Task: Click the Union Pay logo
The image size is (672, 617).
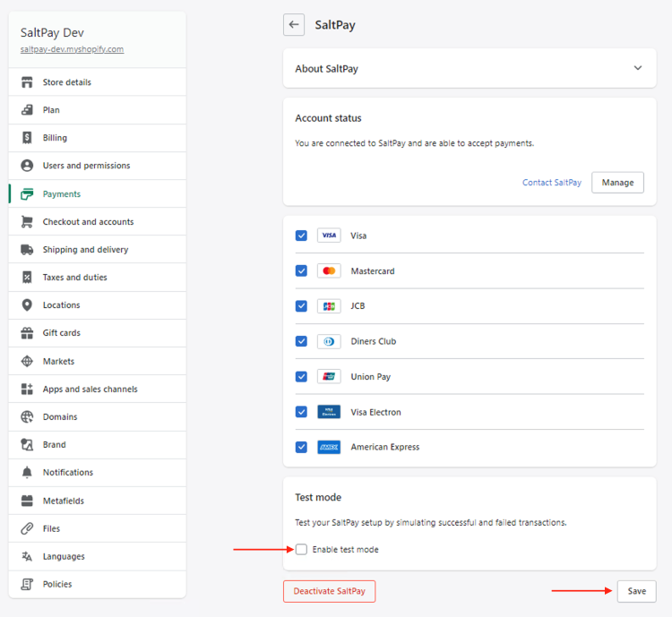Action: coord(329,377)
